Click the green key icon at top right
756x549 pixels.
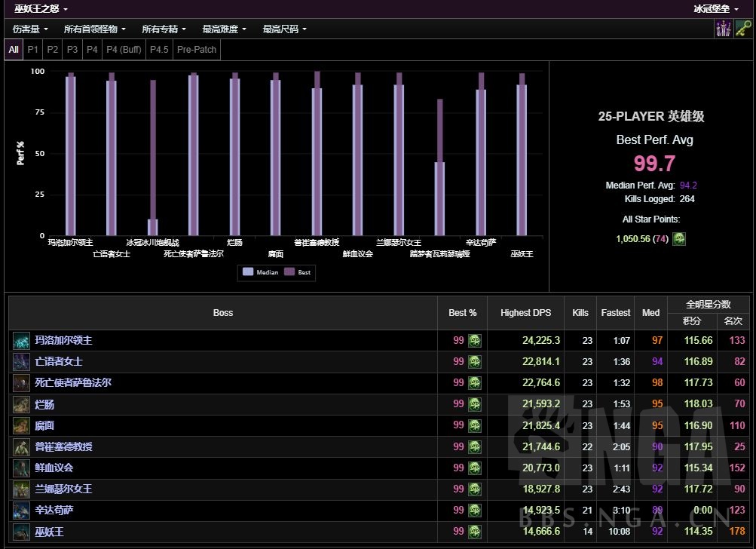[744, 29]
